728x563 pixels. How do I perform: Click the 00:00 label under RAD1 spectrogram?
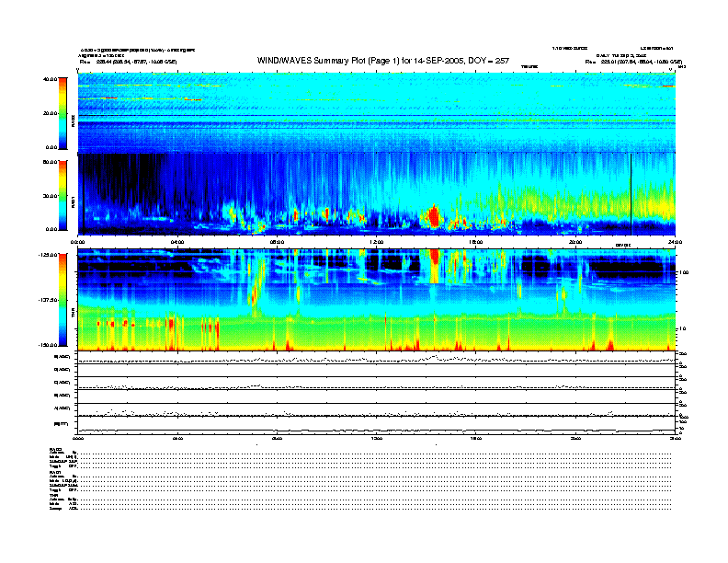(77, 242)
